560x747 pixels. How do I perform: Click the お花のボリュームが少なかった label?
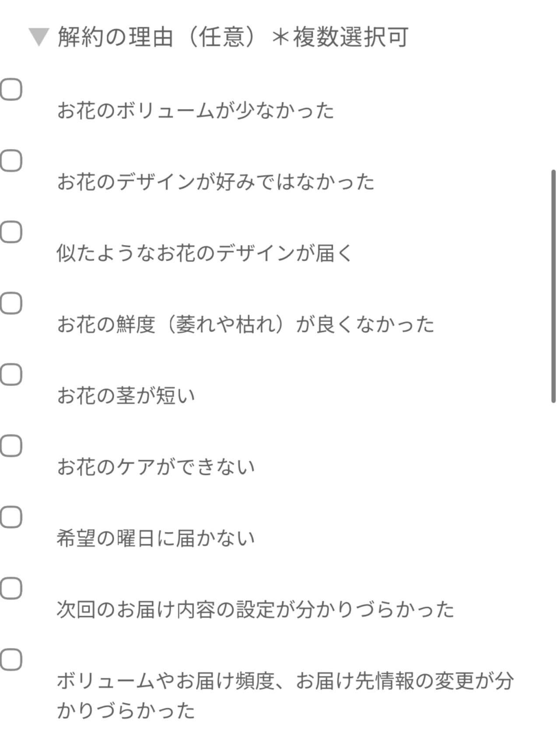click(196, 111)
